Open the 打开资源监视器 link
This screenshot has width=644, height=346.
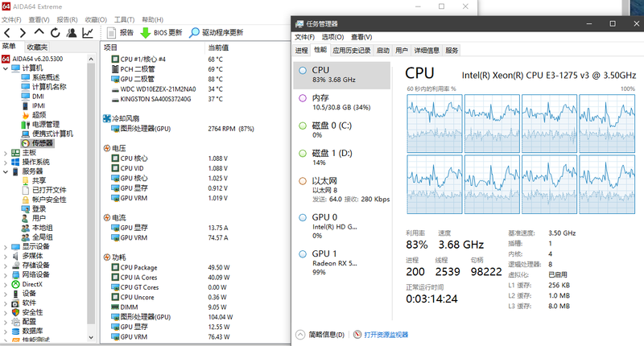click(x=386, y=334)
